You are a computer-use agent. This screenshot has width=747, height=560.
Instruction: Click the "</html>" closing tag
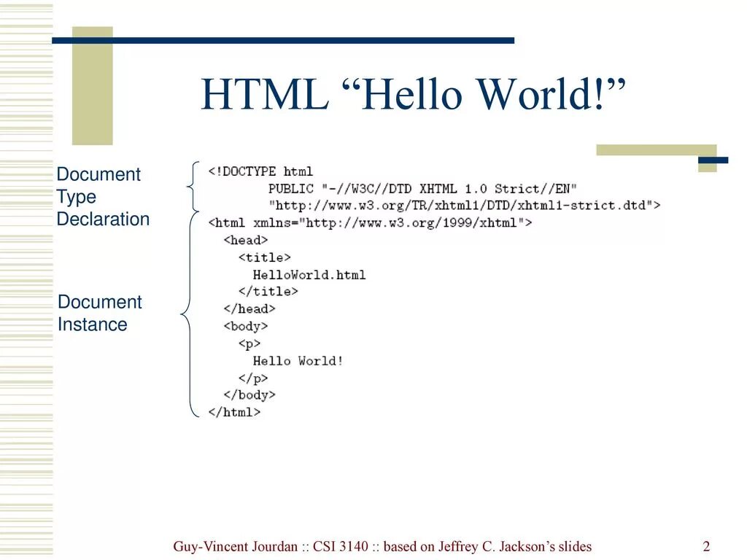coord(234,413)
